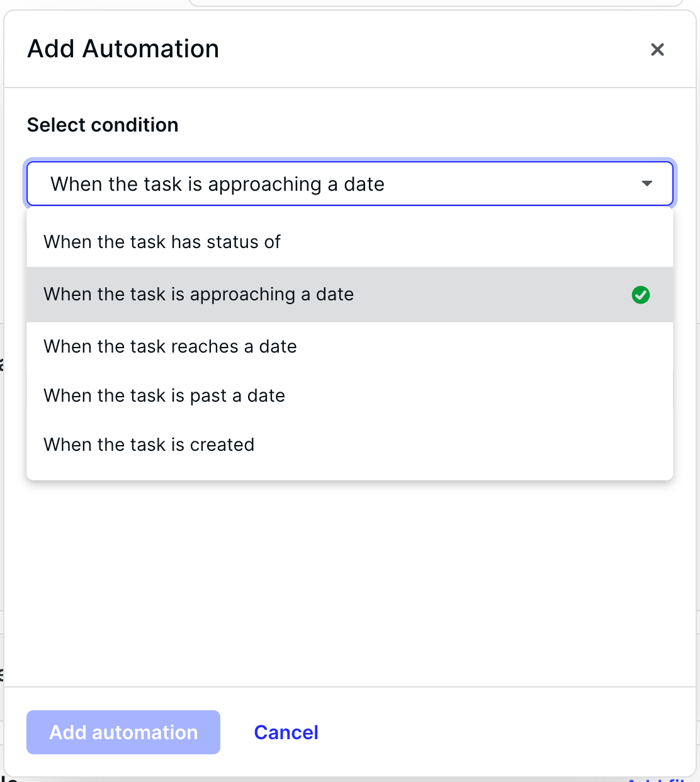This screenshot has width=700, height=782.
Task: Click the partially visible "Add fil" link
Action: (655, 779)
